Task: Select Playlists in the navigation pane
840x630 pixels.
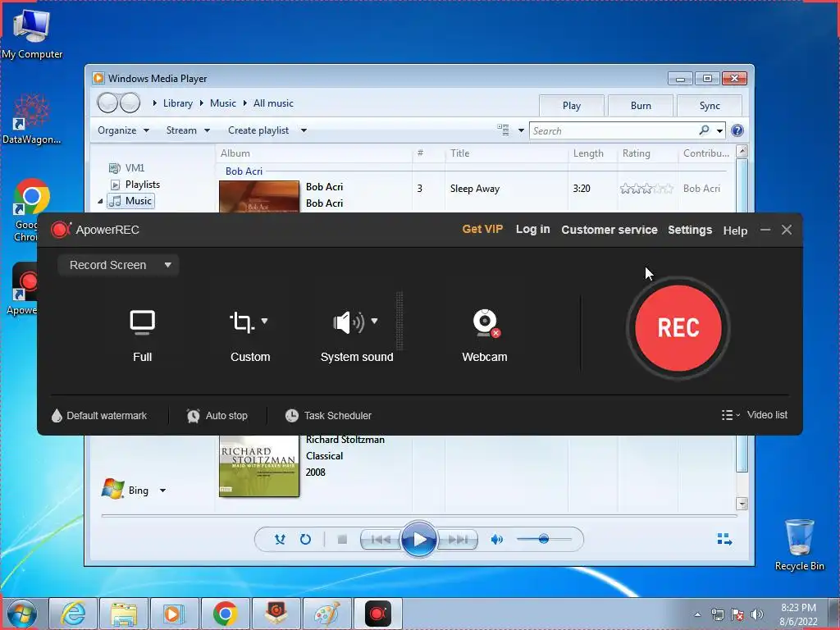Action: pos(135,185)
